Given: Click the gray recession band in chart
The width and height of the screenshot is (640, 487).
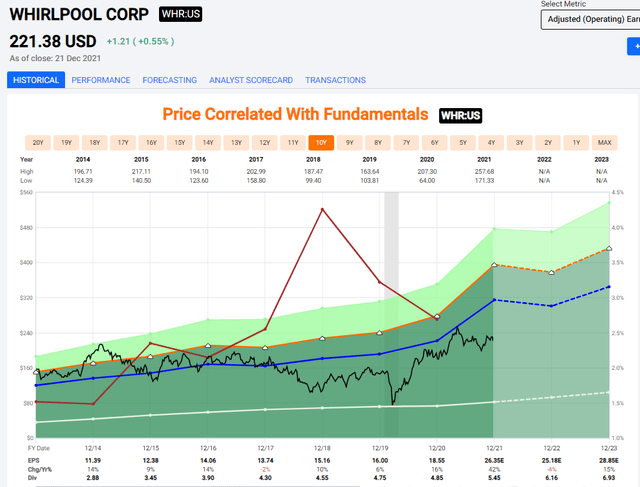Looking at the screenshot, I should (x=391, y=314).
